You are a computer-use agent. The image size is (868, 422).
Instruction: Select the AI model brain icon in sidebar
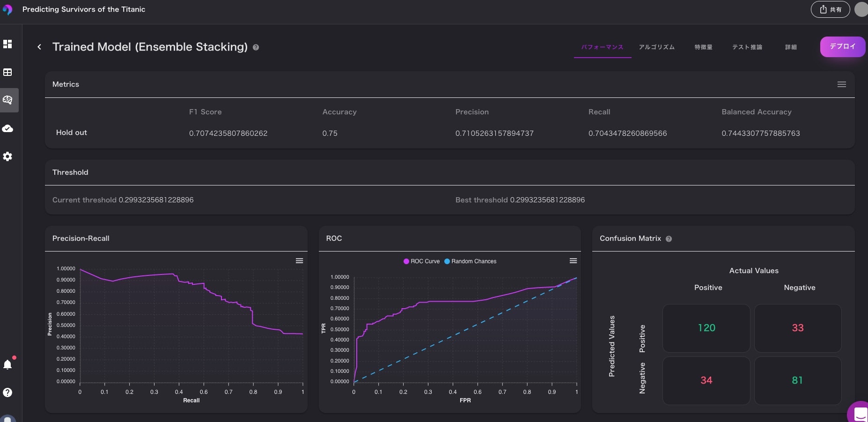[7, 100]
